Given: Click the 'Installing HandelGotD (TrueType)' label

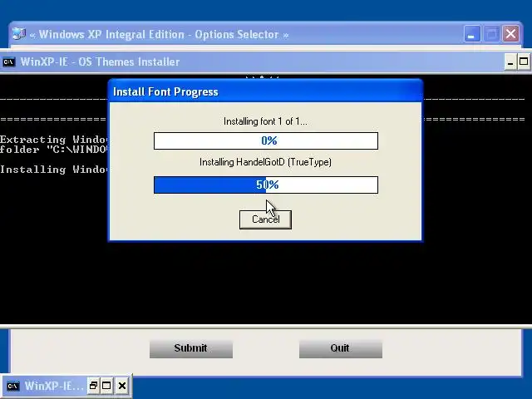Looking at the screenshot, I should (265, 162).
